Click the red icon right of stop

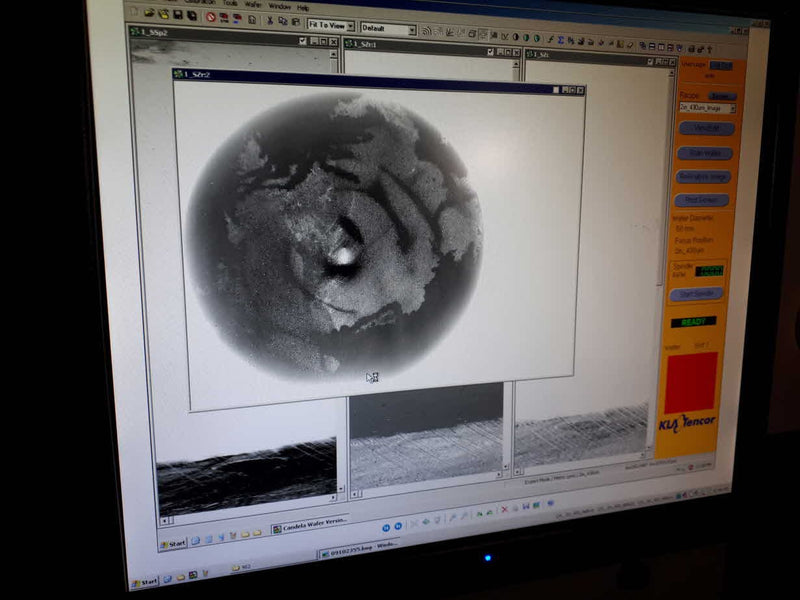224,18
